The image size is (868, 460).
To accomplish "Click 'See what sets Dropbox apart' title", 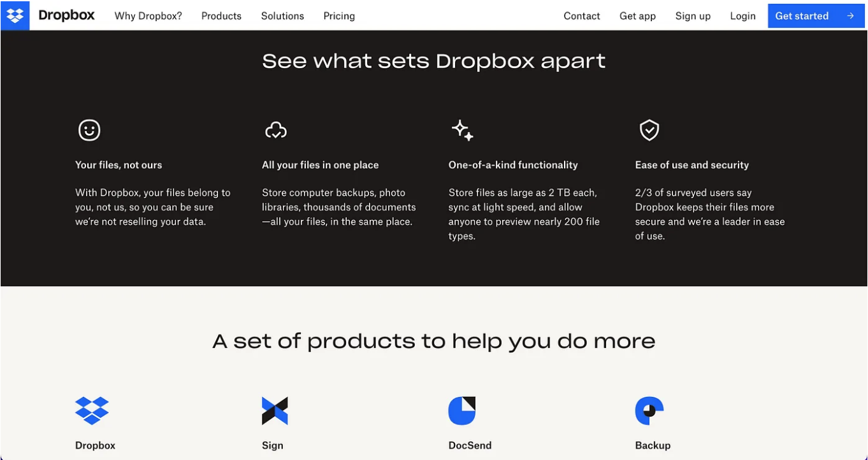I will coord(434,61).
